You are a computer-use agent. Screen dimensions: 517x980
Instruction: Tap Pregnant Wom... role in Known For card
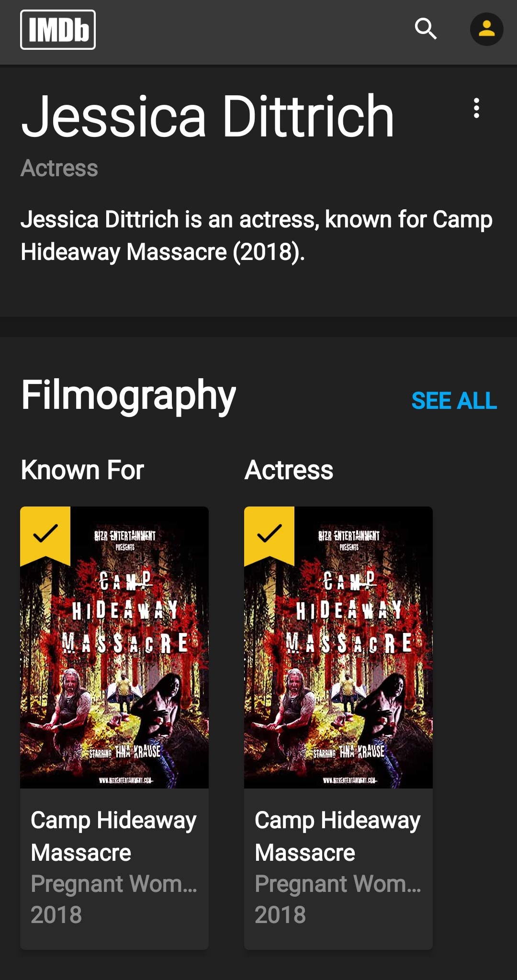click(x=114, y=884)
